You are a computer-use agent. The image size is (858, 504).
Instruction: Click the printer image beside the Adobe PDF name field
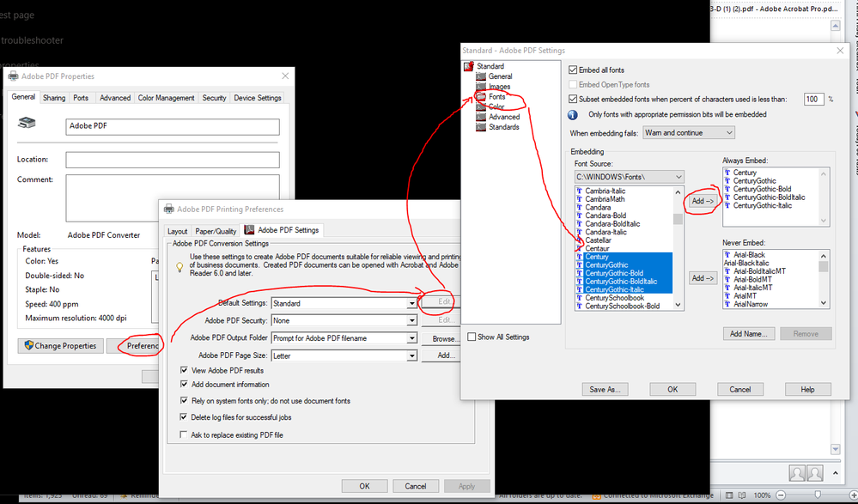pyautogui.click(x=27, y=123)
